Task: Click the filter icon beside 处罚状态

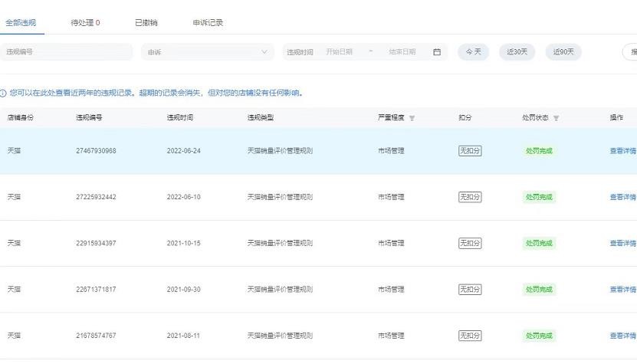Action: 556,118
